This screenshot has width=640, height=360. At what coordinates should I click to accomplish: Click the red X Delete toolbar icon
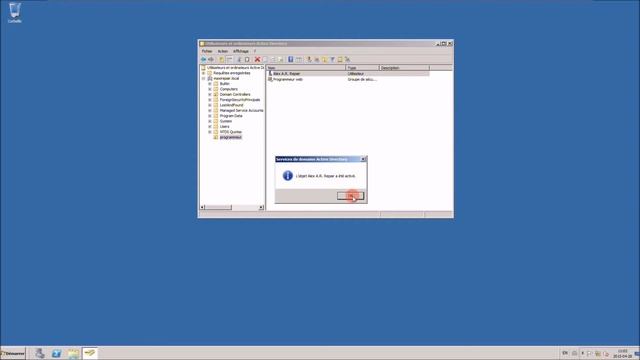tap(257, 60)
